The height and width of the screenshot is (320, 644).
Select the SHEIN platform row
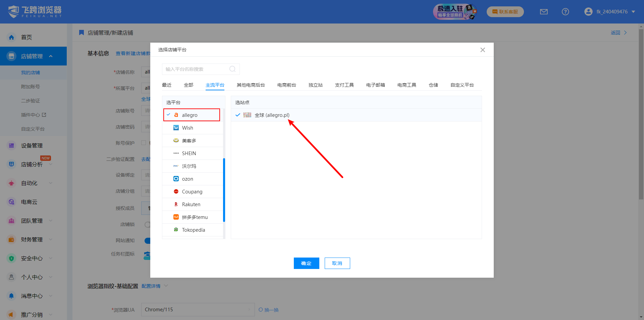tap(193, 153)
